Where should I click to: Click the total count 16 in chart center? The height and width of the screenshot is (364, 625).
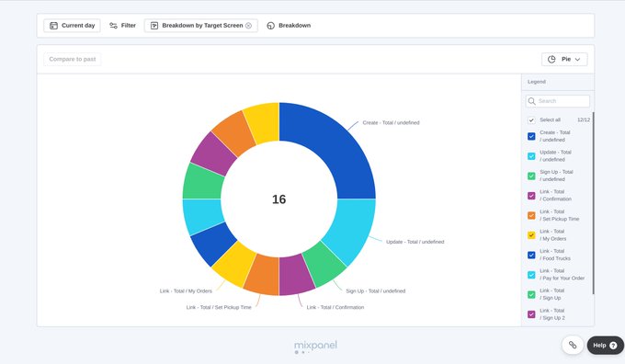tap(279, 199)
